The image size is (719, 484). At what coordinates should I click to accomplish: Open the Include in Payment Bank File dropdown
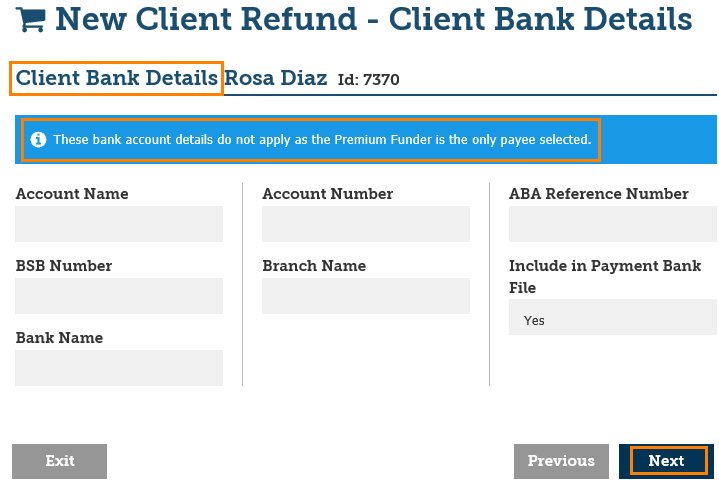612,320
